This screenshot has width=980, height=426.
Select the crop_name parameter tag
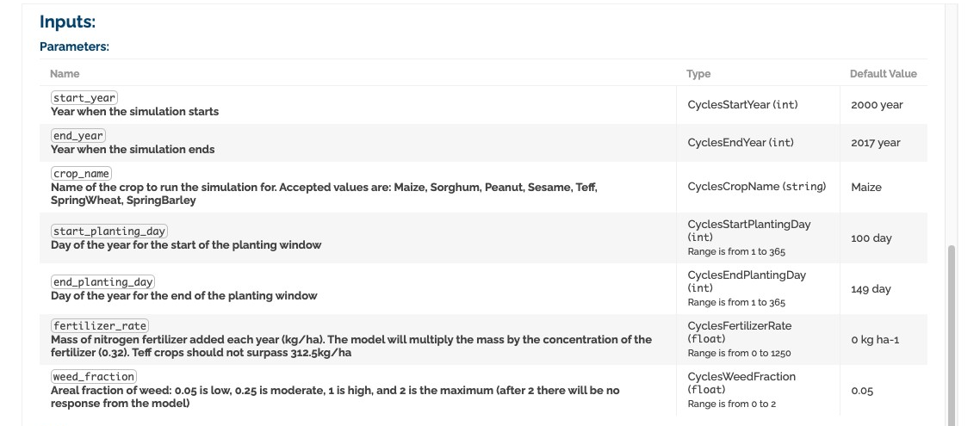click(81, 173)
